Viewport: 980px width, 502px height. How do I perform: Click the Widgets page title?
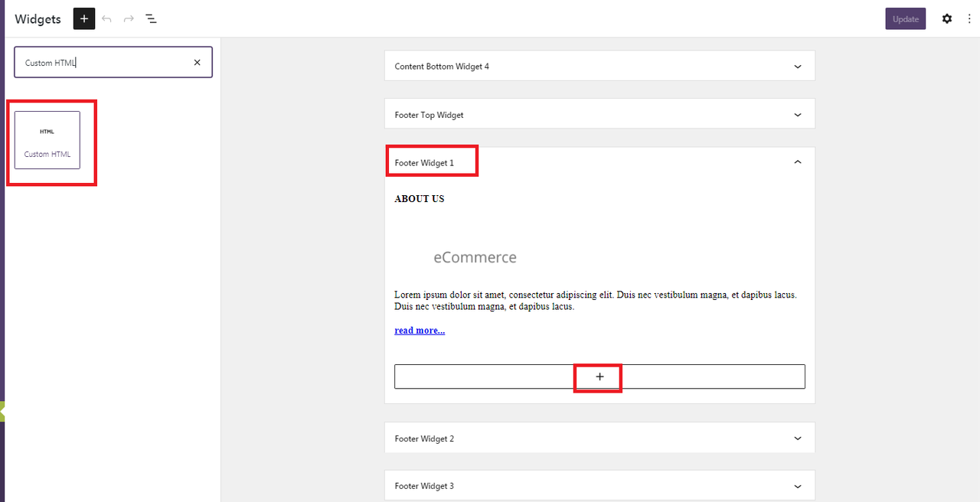coord(38,19)
